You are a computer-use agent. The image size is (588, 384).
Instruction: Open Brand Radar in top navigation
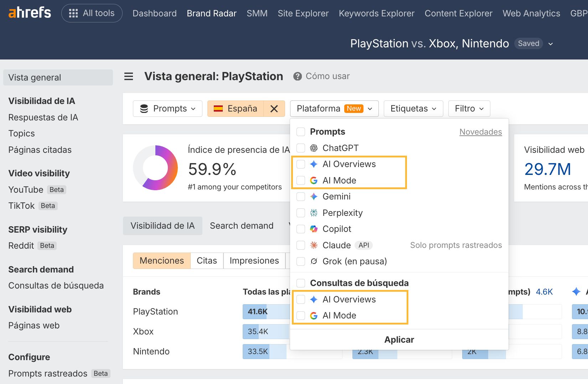tap(212, 14)
